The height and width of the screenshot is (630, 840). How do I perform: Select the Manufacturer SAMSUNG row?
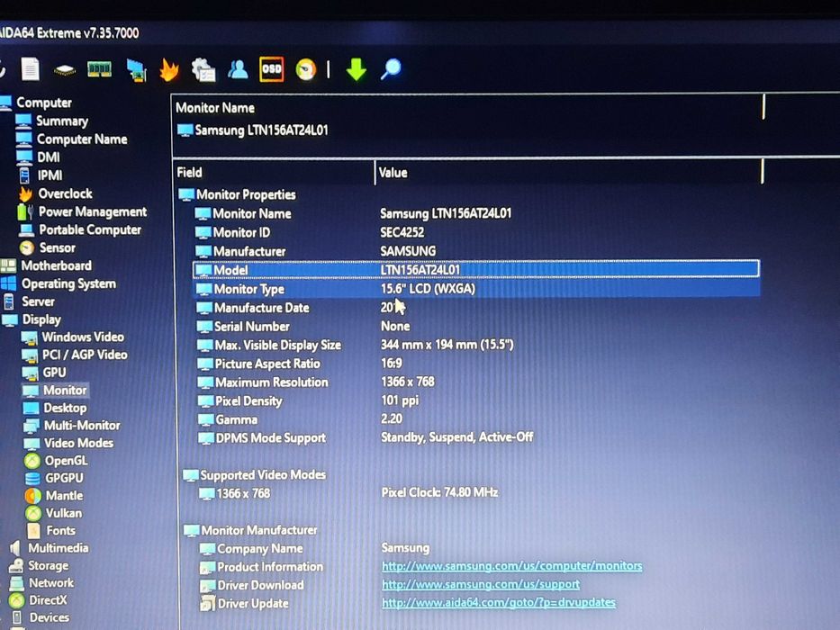click(x=477, y=251)
